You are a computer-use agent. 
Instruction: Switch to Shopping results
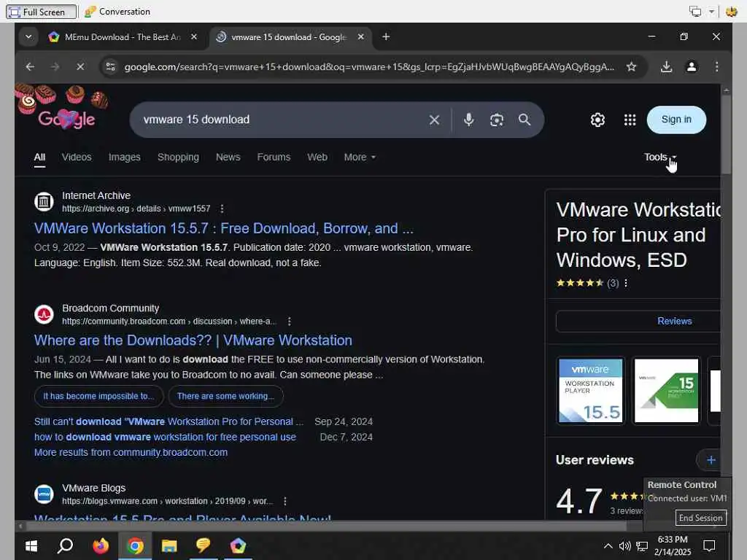tap(178, 157)
